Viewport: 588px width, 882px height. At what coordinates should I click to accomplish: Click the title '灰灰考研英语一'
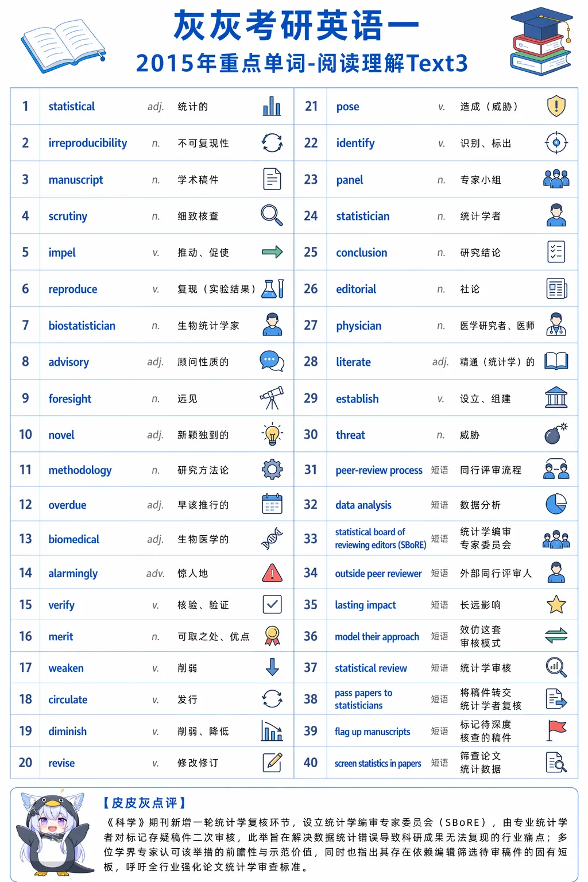point(296,26)
